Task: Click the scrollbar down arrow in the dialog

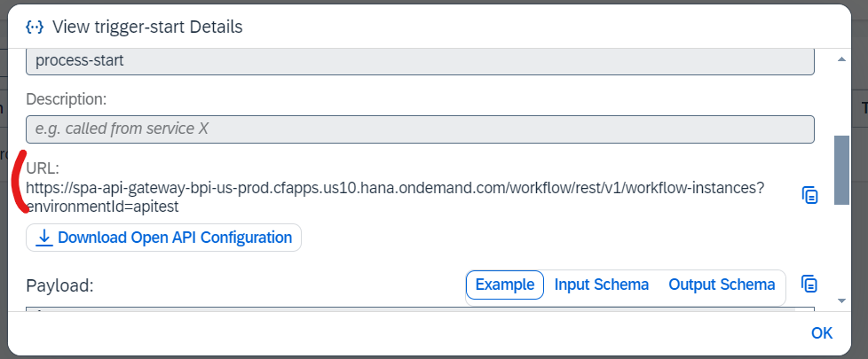Action: coord(841,300)
